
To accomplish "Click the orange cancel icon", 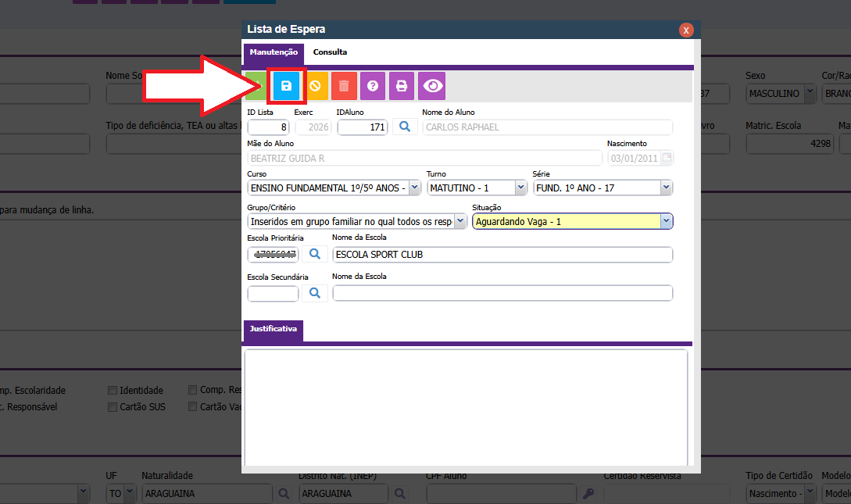I will [x=315, y=86].
